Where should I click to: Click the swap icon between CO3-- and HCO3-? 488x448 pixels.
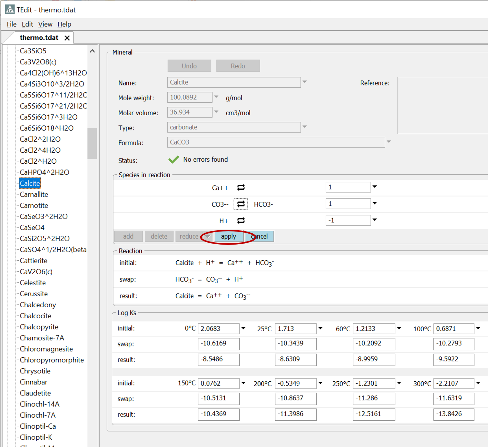(241, 204)
